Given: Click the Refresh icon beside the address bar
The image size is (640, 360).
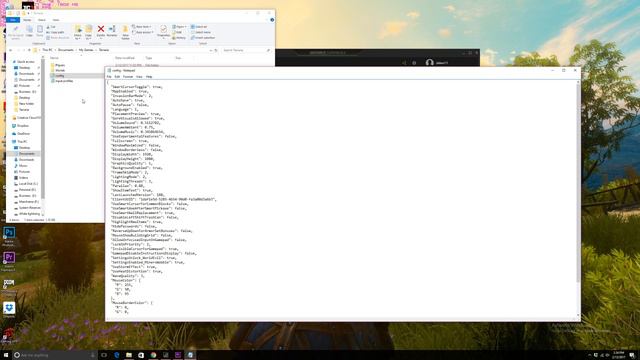Looking at the screenshot, I should pos(216,50).
